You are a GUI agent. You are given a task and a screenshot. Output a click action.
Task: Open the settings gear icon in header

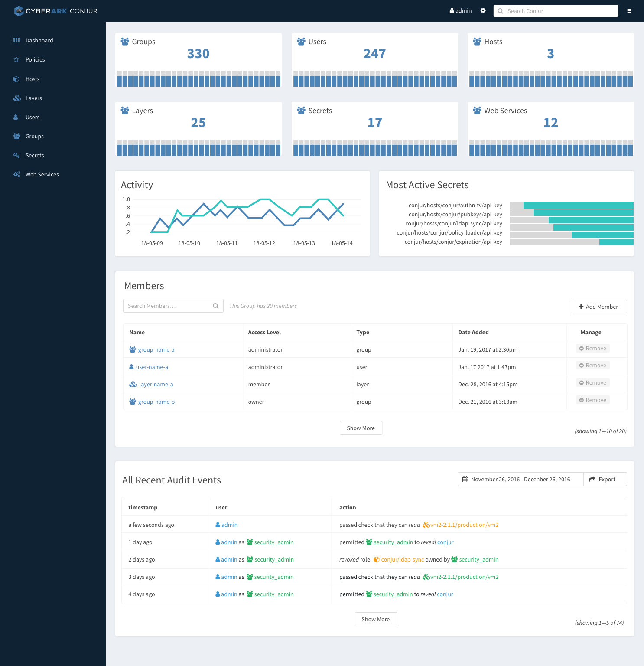[483, 11]
